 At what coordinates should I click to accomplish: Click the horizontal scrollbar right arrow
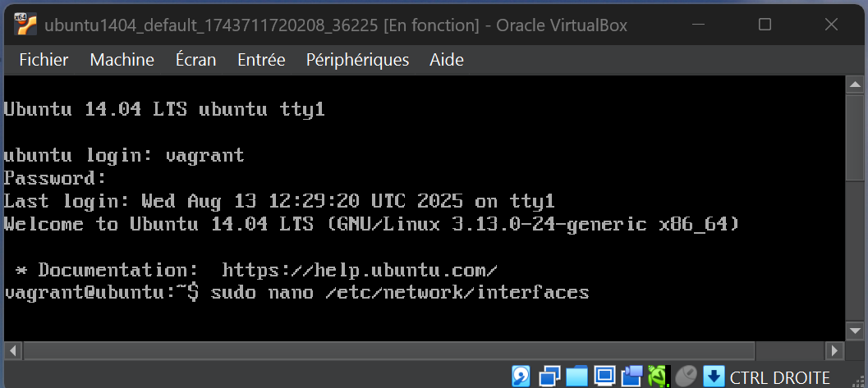point(834,350)
